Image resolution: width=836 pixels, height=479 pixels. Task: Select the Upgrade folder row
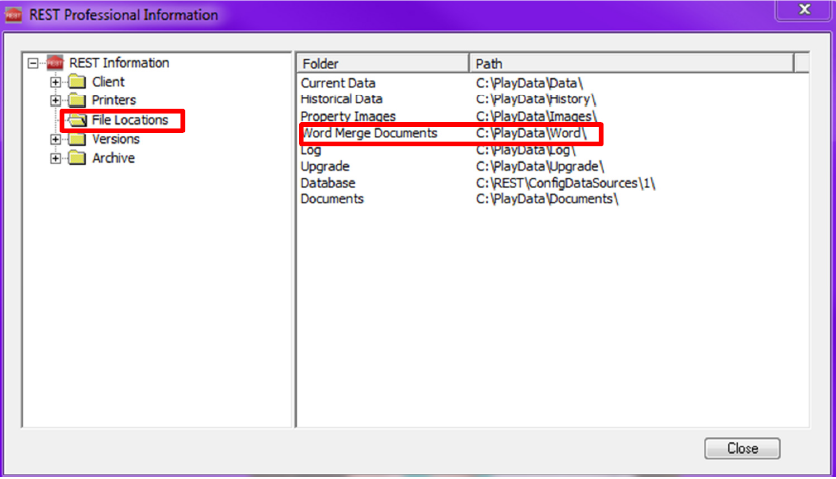pyautogui.click(x=552, y=166)
